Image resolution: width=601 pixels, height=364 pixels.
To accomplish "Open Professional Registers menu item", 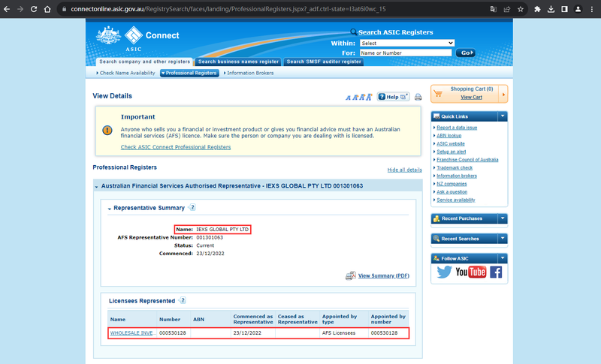I will [189, 73].
